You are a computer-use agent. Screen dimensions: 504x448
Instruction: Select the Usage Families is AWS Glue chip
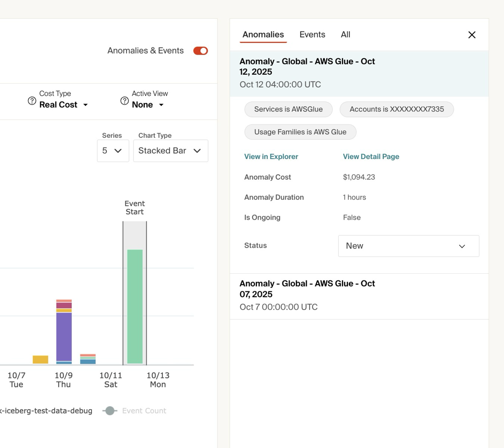tap(300, 132)
